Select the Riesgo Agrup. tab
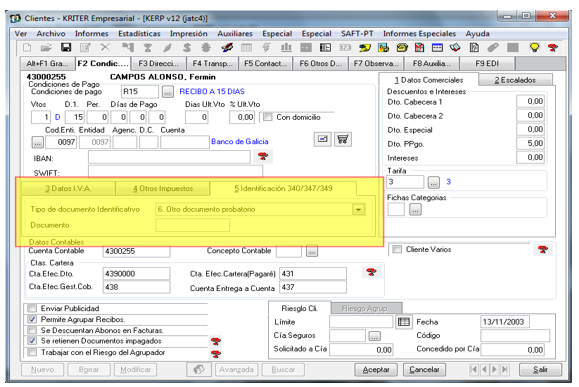Screen dimensions: 579x387 click(x=365, y=308)
